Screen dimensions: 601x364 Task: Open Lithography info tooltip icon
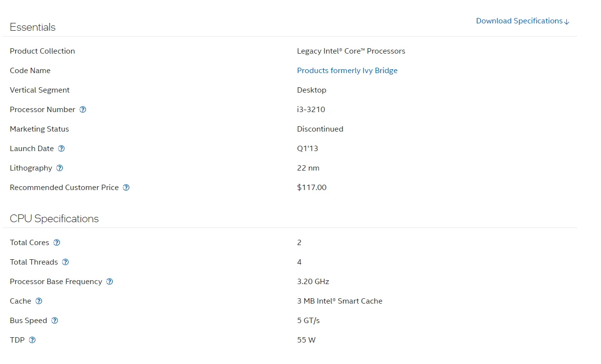(60, 168)
